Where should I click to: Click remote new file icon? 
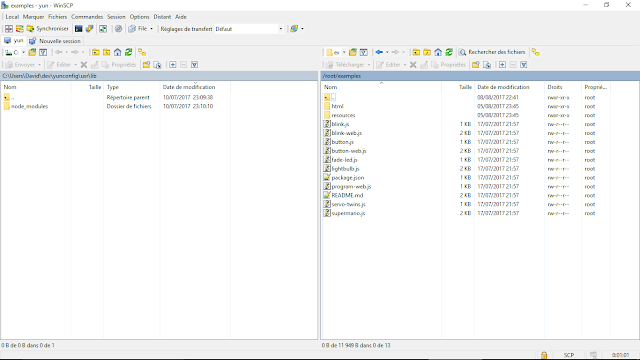pos(487,65)
